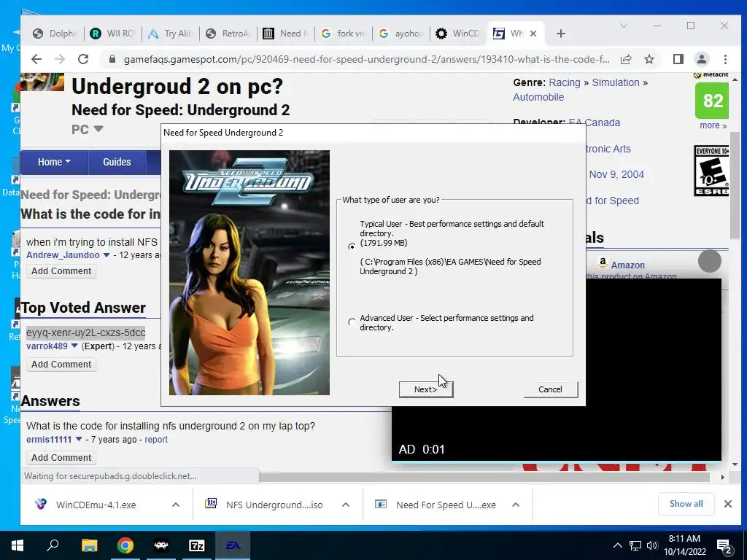The height and width of the screenshot is (560, 747).
Task: Open 7-Zip from taskbar
Action: coord(196,545)
